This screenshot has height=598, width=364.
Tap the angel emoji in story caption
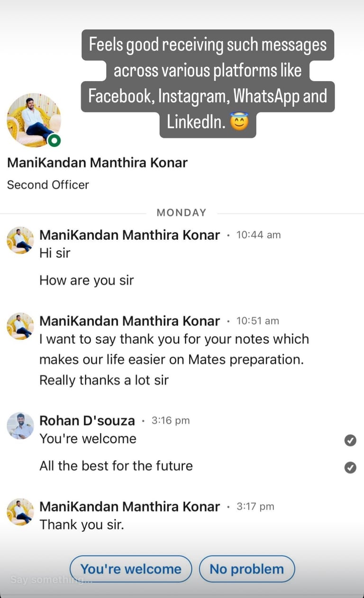[239, 123]
